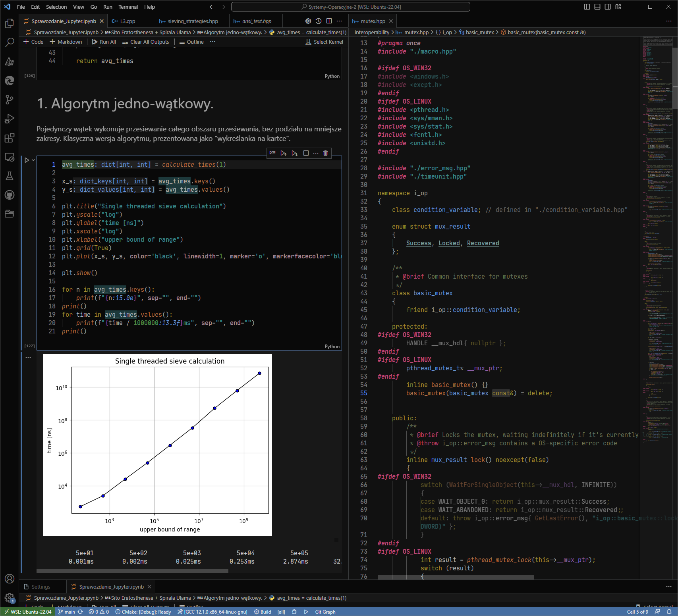Screen dimensions: 678x616
Task: Open right editor group more actions
Action: pyautogui.click(x=669, y=21)
